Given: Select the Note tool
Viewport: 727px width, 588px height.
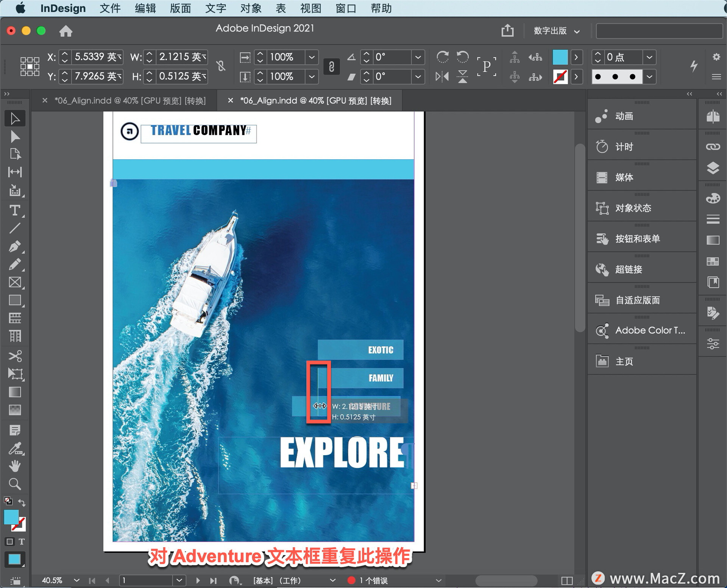Looking at the screenshot, I should (x=15, y=430).
